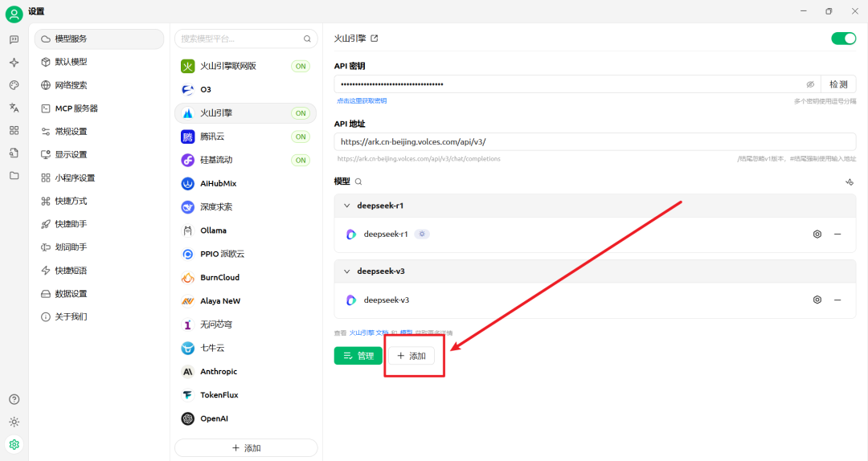Switch theme with the sun icon
This screenshot has width=868, height=461.
click(14, 422)
